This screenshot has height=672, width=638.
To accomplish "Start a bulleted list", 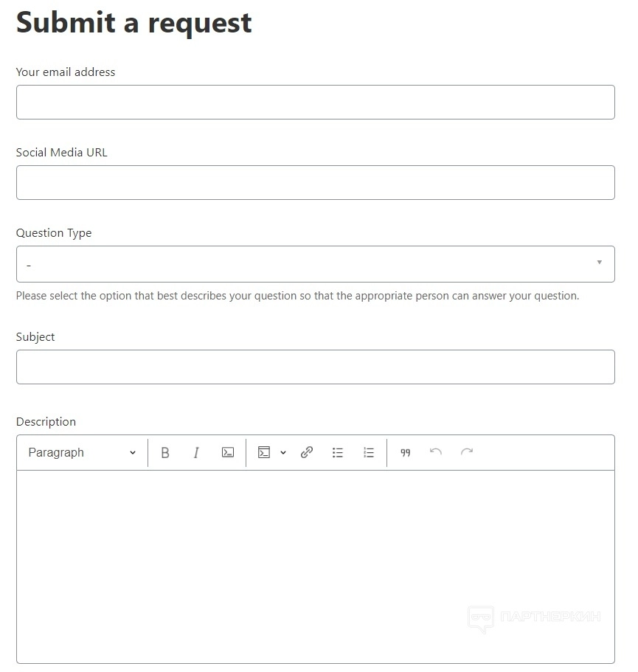I will (338, 453).
